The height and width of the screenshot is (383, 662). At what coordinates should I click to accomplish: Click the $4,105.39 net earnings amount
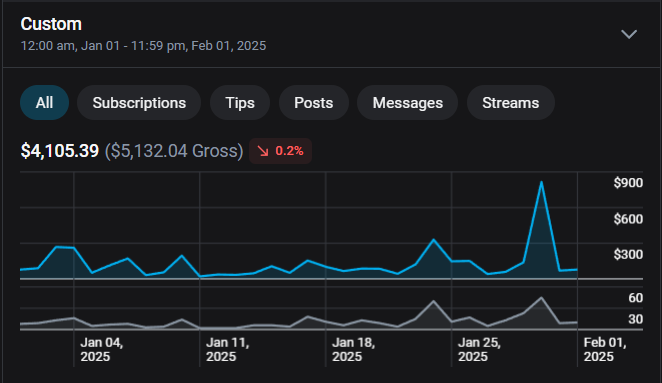click(60, 151)
